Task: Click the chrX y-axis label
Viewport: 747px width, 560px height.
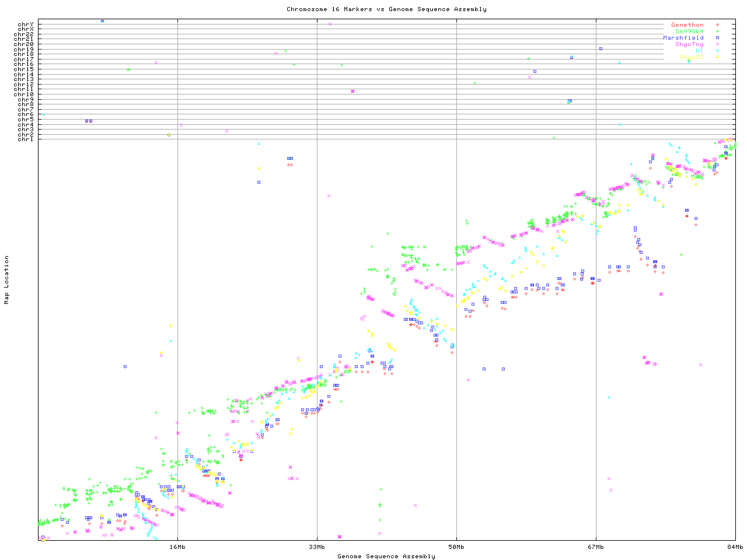Action: pos(26,29)
